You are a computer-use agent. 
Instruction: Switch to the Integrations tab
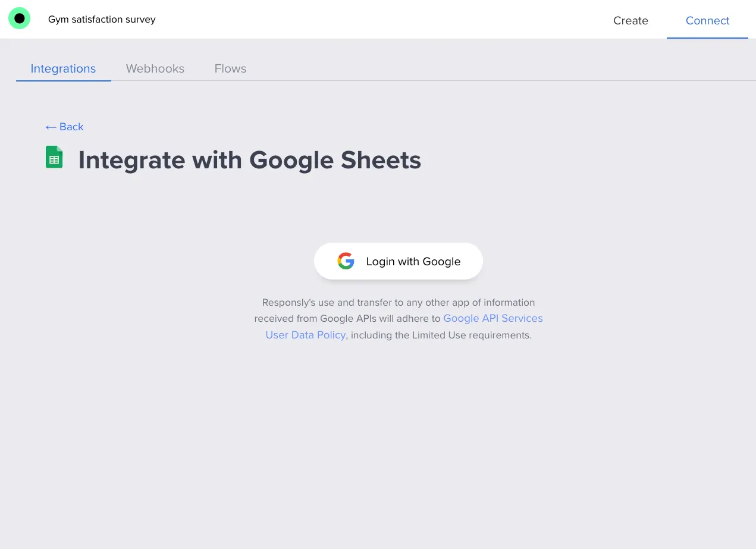pos(63,68)
